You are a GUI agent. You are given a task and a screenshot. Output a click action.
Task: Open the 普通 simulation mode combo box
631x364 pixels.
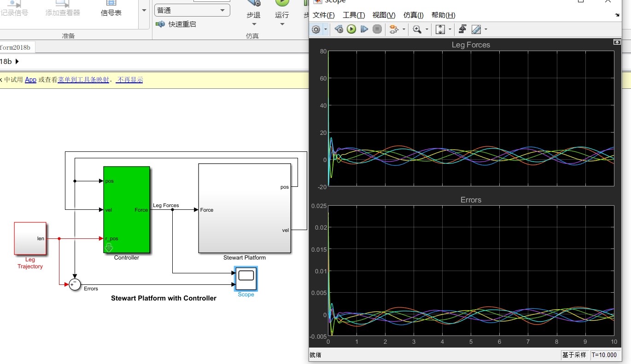[x=192, y=10]
